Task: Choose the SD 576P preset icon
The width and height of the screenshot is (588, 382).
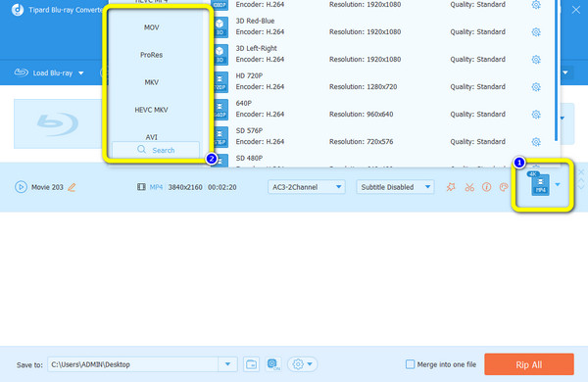Action: pyautogui.click(x=220, y=136)
